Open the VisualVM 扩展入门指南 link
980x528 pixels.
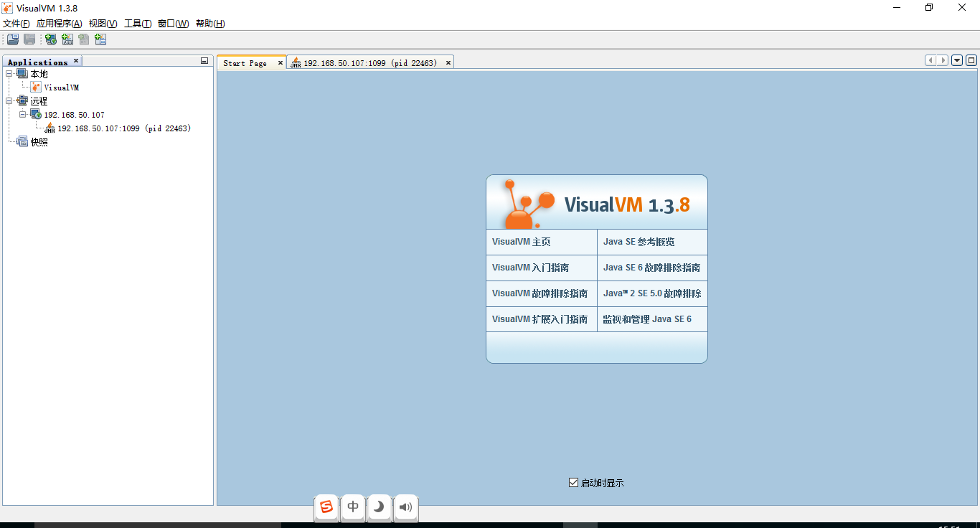[540, 319]
